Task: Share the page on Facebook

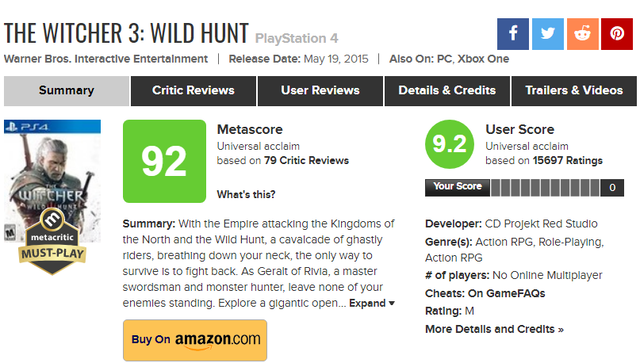Action: click(x=513, y=34)
